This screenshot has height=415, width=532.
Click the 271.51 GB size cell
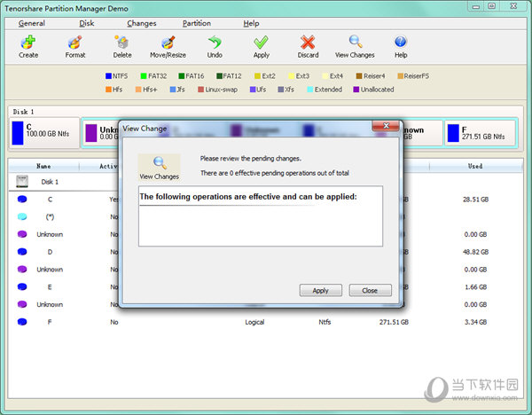tap(394, 322)
